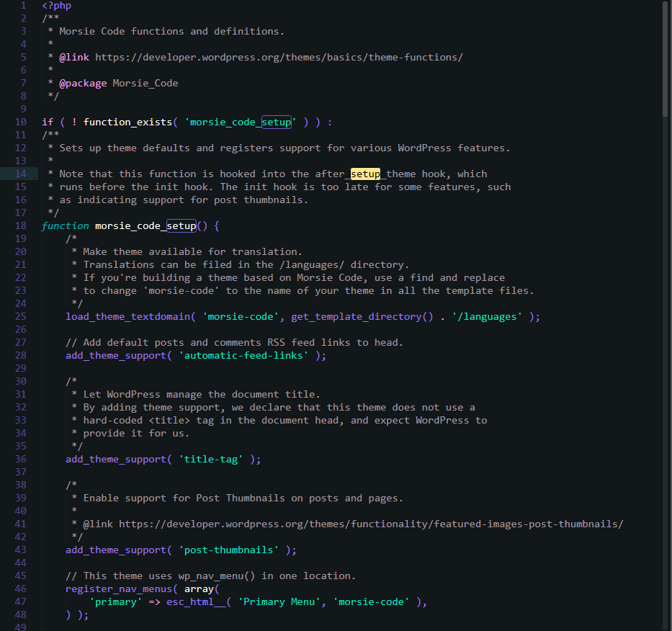Viewport: 672px width, 631px height.
Task: Click 'Let WordPress manage the document title.' comment
Action: (x=202, y=395)
